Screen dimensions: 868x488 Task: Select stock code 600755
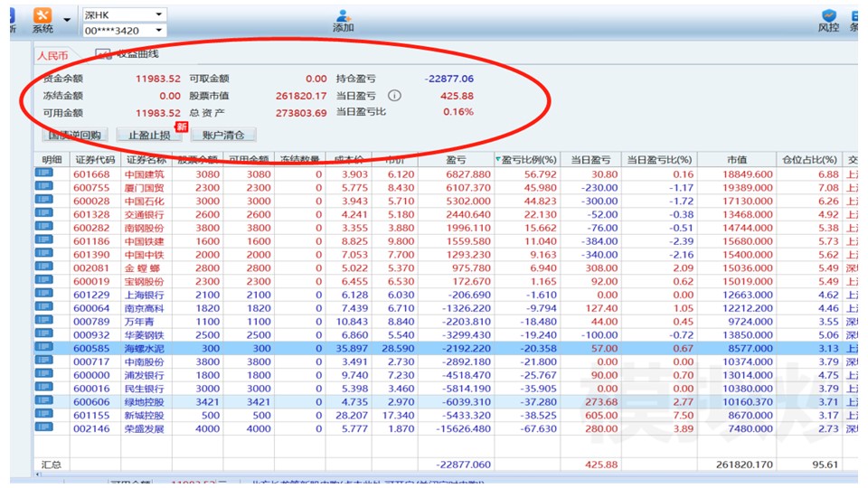click(x=91, y=188)
